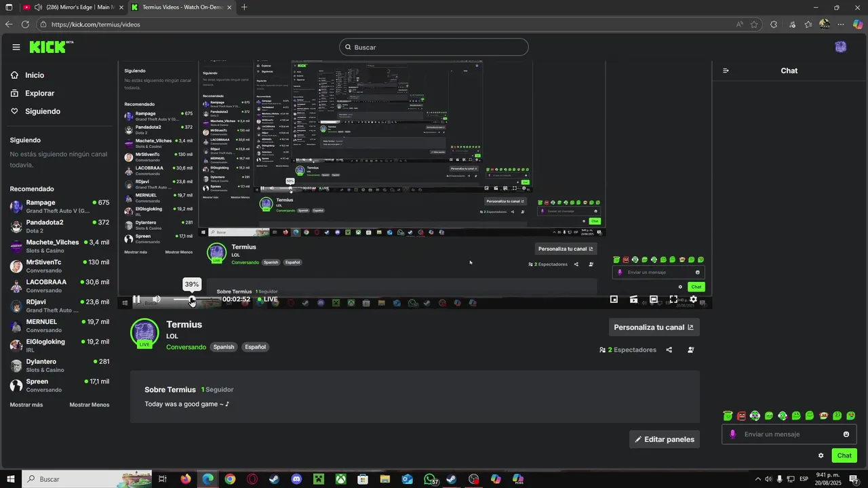Image resolution: width=868 pixels, height=488 pixels.
Task: Jump to LIVE in the player
Action: click(x=268, y=299)
